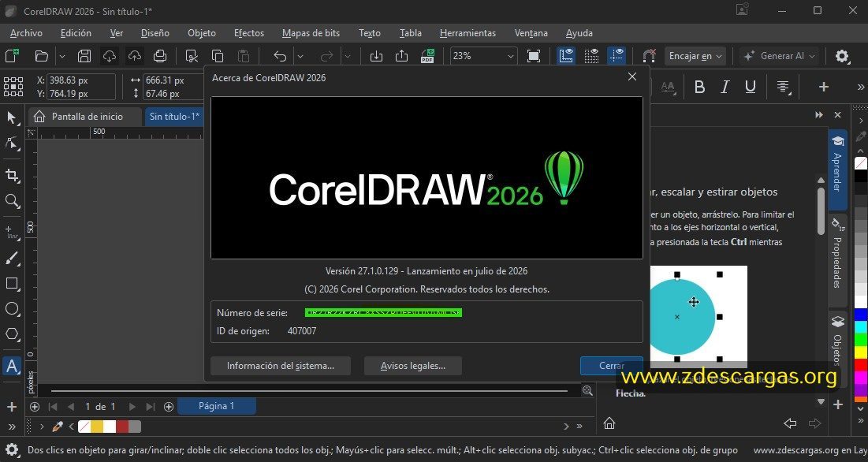Toggle snapping off with the magnet icon

[x=650, y=56]
